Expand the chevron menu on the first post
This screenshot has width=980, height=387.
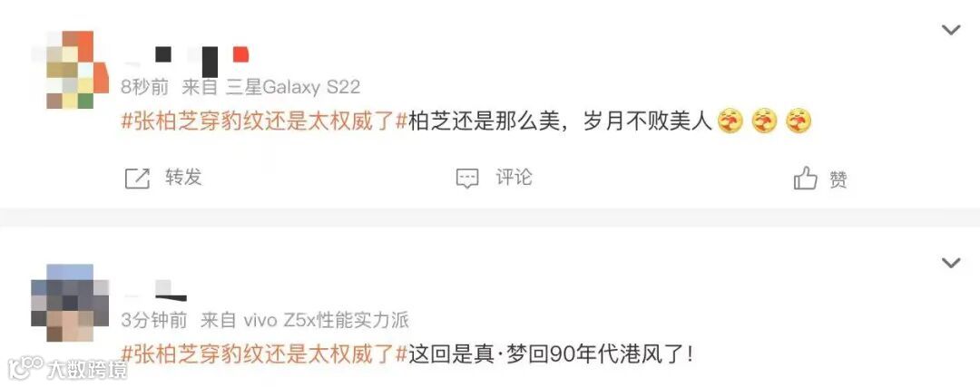pos(951,29)
